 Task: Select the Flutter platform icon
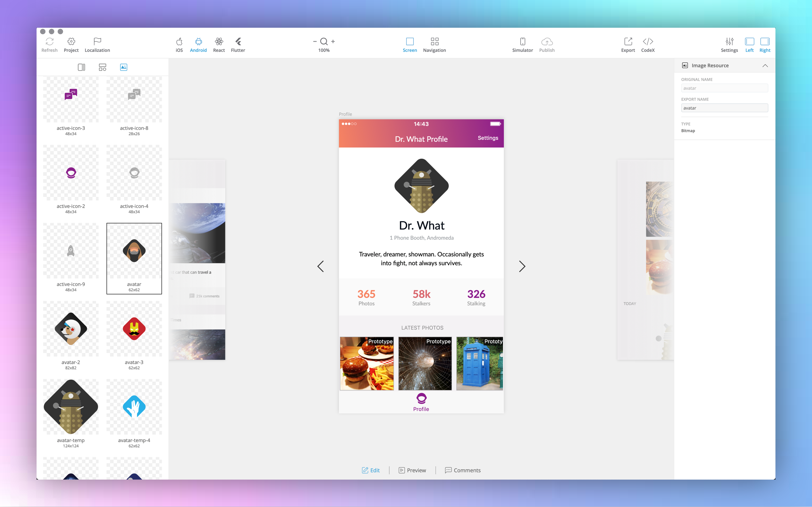coord(238,42)
